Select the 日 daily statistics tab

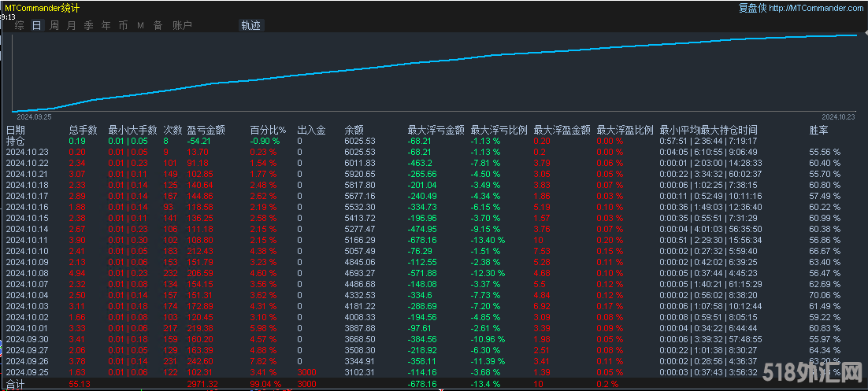point(37,25)
